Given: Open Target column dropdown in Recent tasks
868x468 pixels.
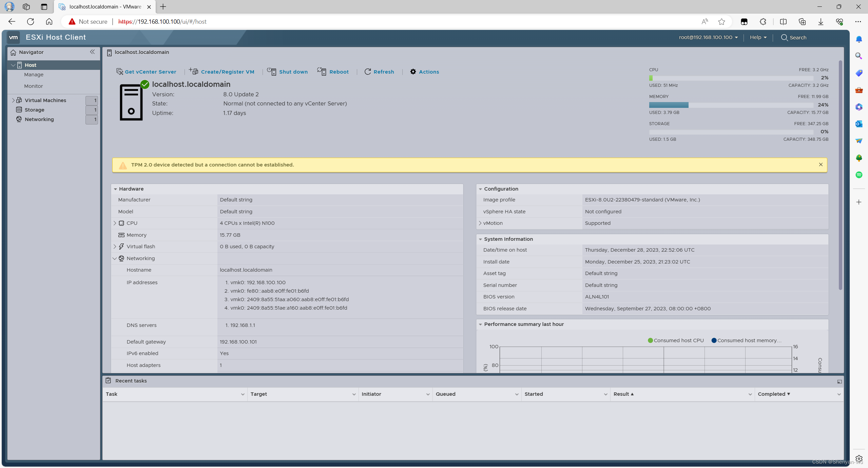Looking at the screenshot, I should [354, 394].
